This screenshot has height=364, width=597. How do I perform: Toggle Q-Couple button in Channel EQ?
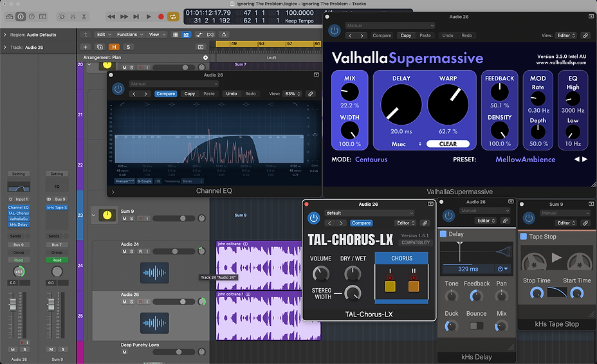click(x=144, y=181)
